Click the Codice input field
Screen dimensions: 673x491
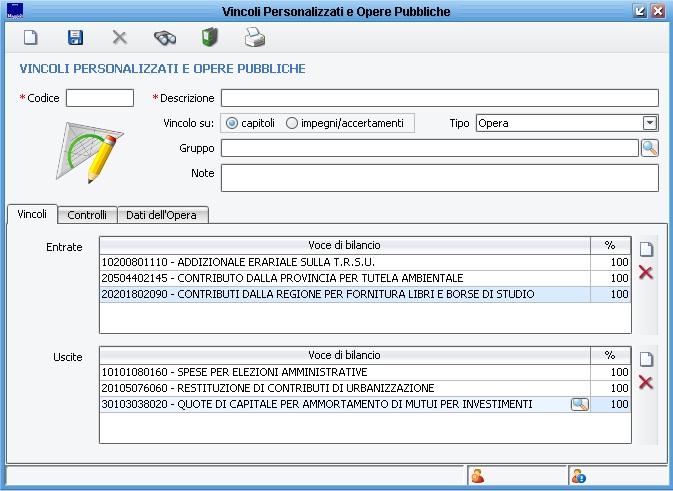(x=100, y=98)
